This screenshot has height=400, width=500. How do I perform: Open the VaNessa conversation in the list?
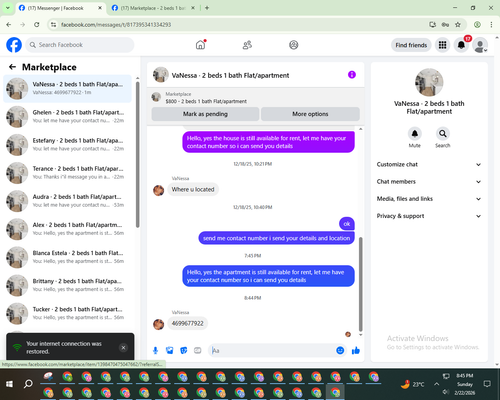(67, 89)
